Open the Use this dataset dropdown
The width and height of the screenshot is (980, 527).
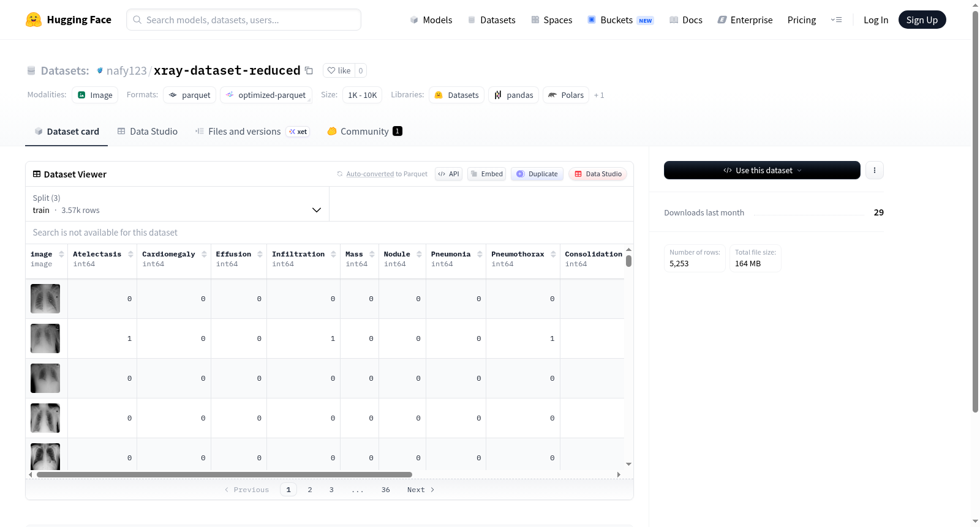coord(762,170)
